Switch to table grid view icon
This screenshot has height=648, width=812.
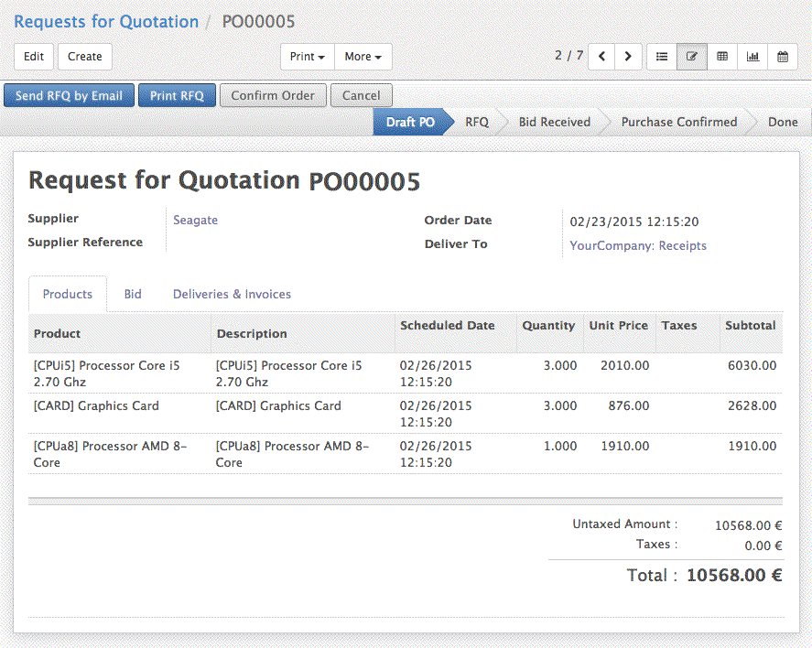(x=722, y=57)
